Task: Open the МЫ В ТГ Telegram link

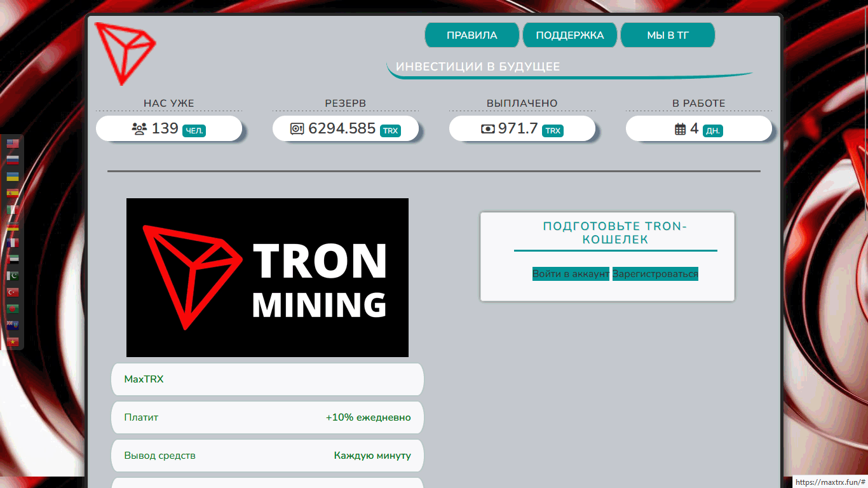Action: click(x=668, y=36)
